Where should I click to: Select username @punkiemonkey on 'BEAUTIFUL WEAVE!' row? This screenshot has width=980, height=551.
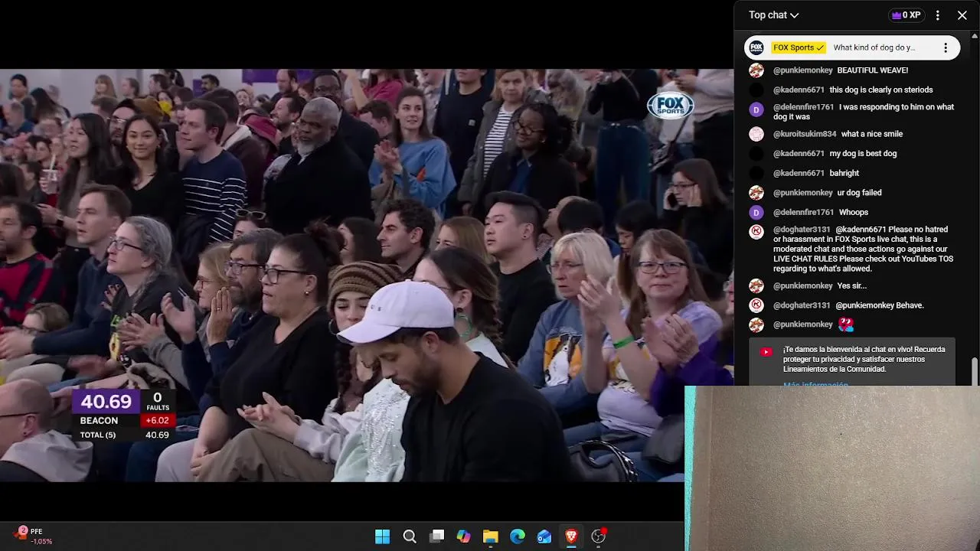tap(802, 70)
